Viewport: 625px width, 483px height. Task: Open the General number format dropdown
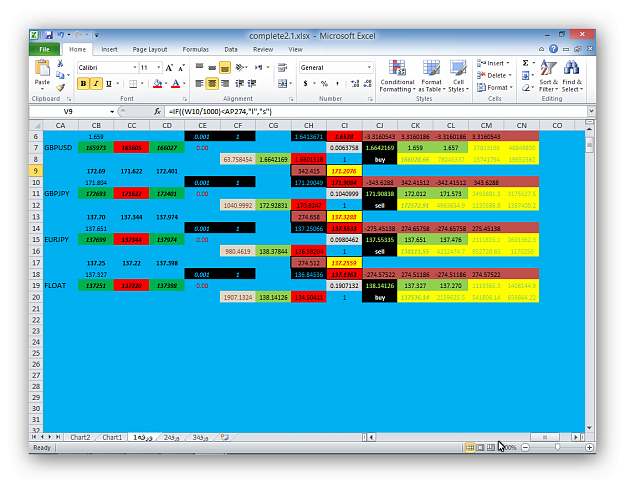(x=369, y=67)
